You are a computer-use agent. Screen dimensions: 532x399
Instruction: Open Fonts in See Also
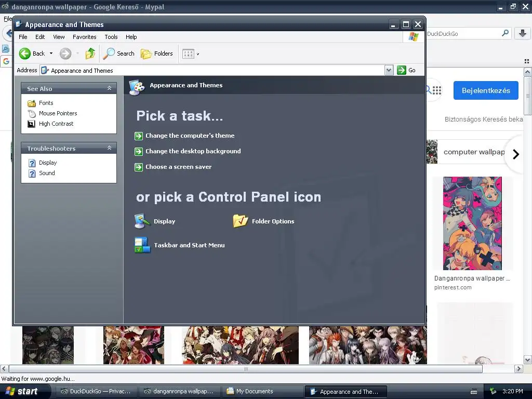coord(46,103)
